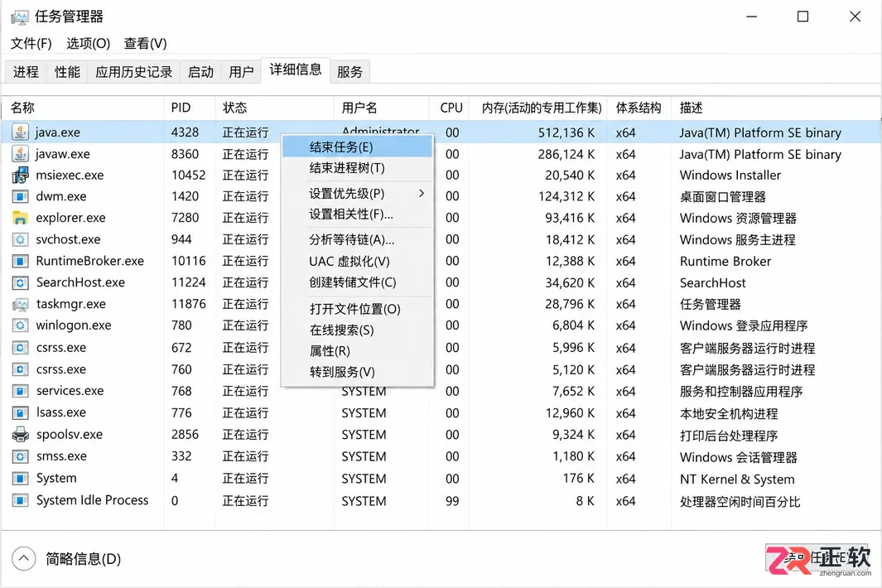Click the svchost.exe gear icon
The width and height of the screenshot is (882, 588).
pyautogui.click(x=20, y=239)
